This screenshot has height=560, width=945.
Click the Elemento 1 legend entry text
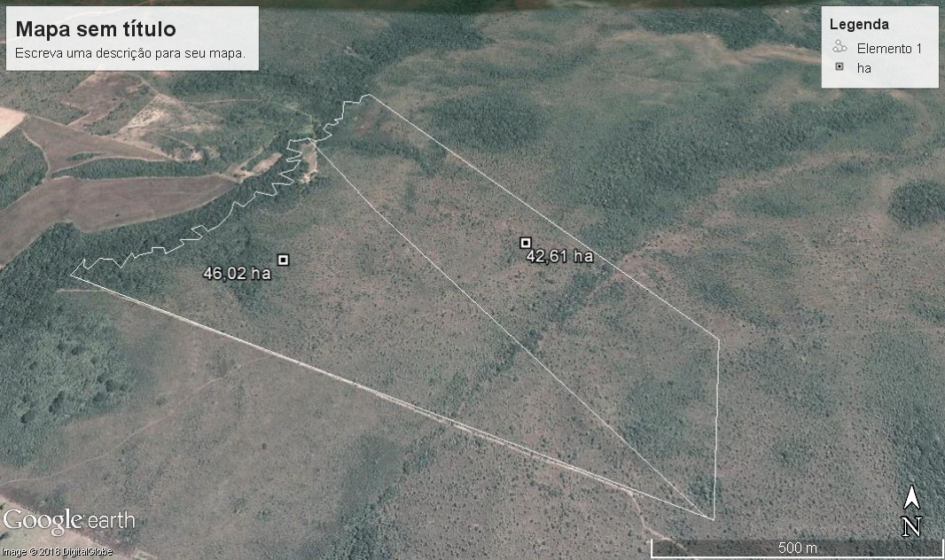(889, 48)
